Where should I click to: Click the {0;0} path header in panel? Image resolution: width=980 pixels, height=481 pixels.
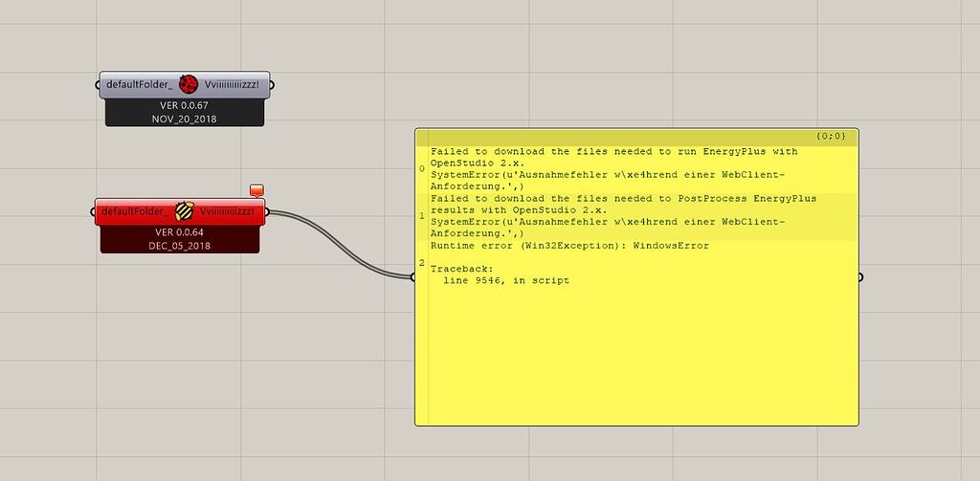(831, 137)
